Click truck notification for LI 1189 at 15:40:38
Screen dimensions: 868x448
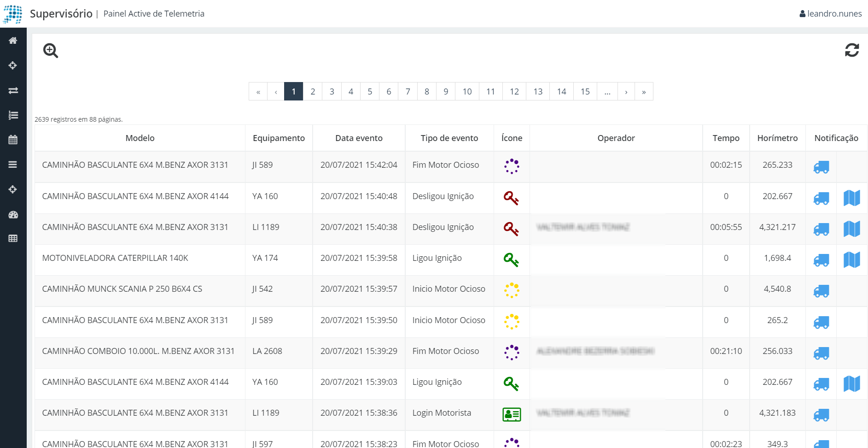(821, 230)
